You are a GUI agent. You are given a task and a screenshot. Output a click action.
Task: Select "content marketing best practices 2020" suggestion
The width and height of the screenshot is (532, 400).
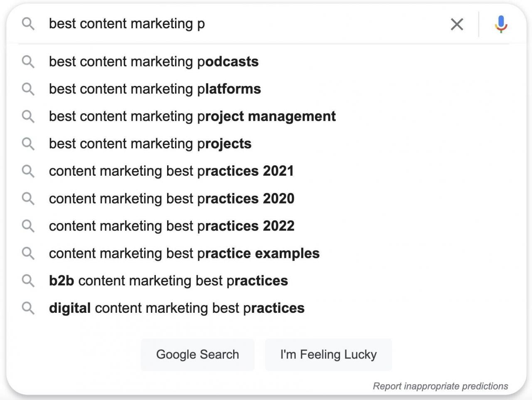pyautogui.click(x=172, y=199)
